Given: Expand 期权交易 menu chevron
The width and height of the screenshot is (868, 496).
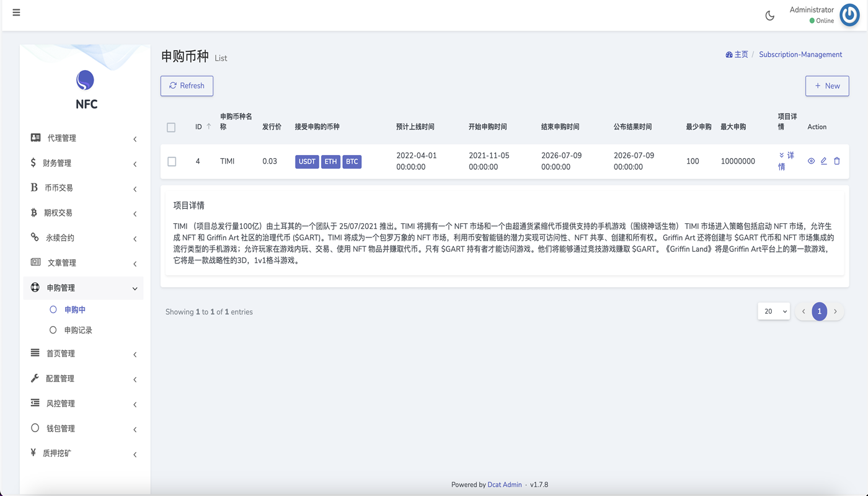Looking at the screenshot, I should (135, 213).
